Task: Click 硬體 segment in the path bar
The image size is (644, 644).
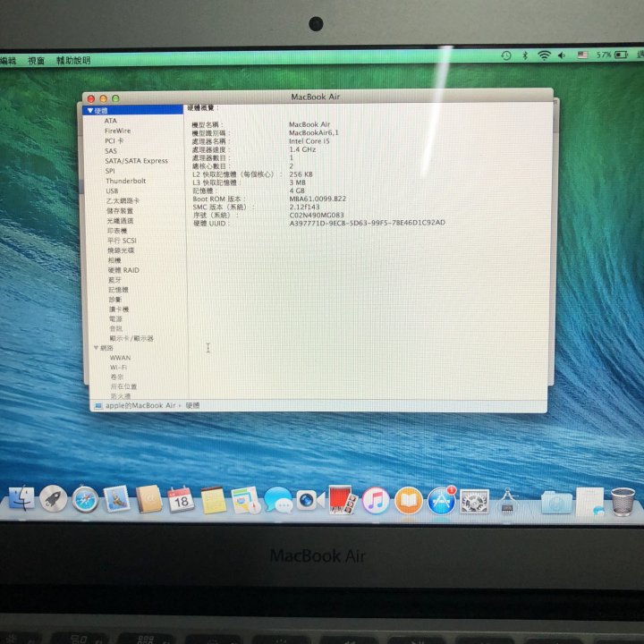Action: 192,405
